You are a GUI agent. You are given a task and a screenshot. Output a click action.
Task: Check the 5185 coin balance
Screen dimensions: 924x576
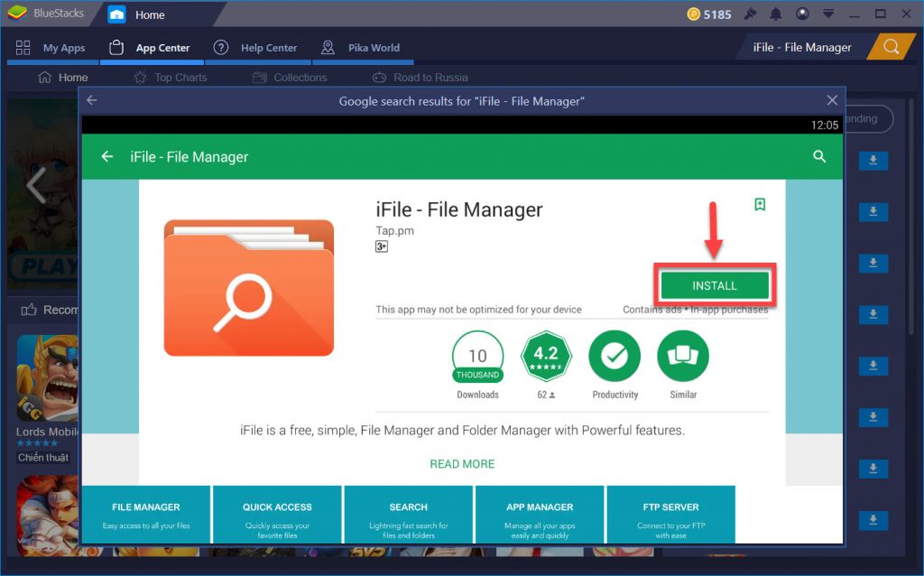point(709,14)
